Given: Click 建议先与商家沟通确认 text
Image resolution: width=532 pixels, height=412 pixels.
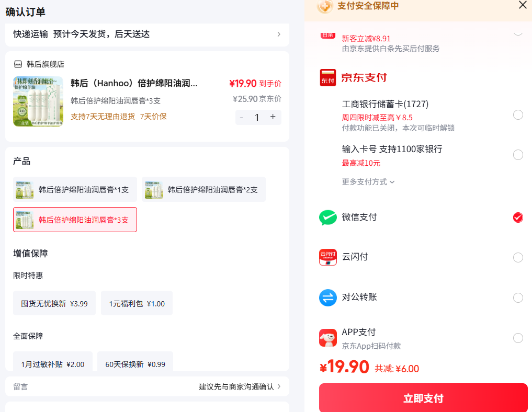Looking at the screenshot, I should 236,386.
